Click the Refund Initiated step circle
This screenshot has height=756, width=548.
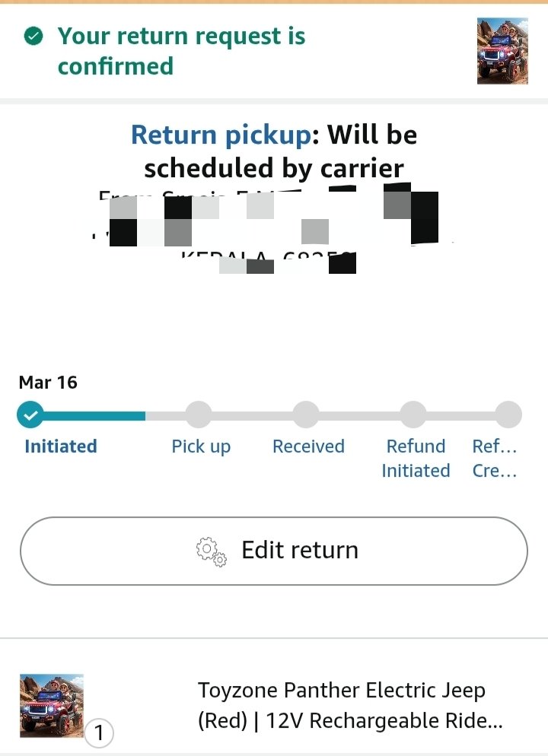[413, 415]
